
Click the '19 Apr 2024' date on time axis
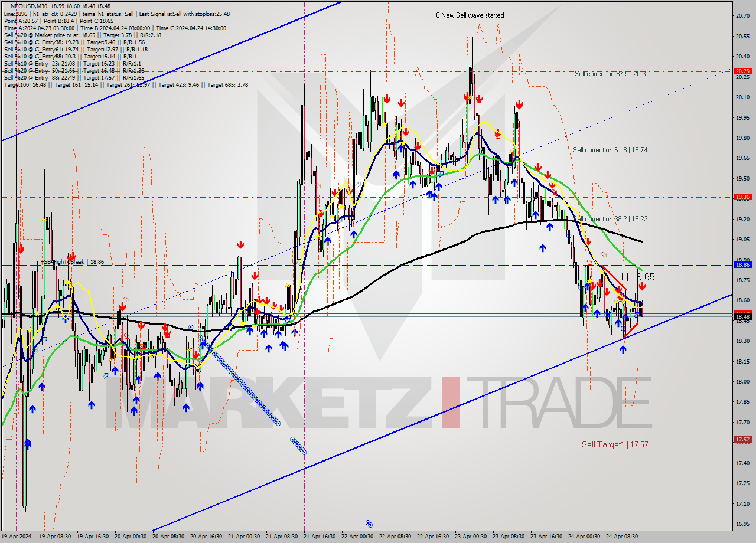[16, 537]
